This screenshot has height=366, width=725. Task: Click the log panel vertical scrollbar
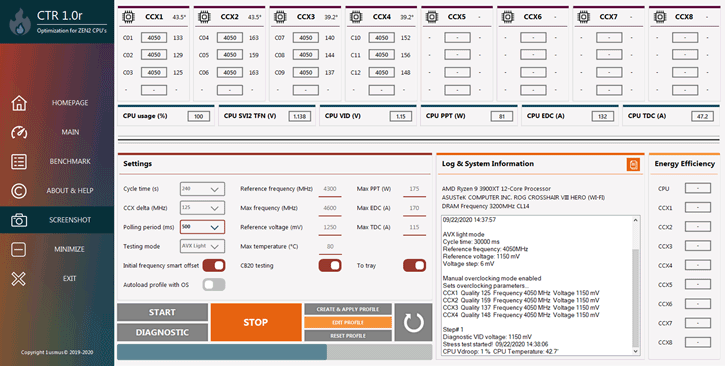(636, 286)
